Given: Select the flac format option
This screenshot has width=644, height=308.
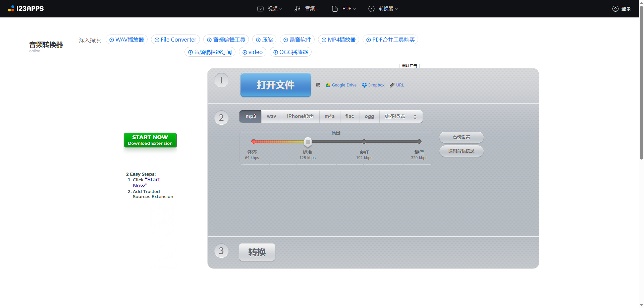Looking at the screenshot, I should pos(350,116).
